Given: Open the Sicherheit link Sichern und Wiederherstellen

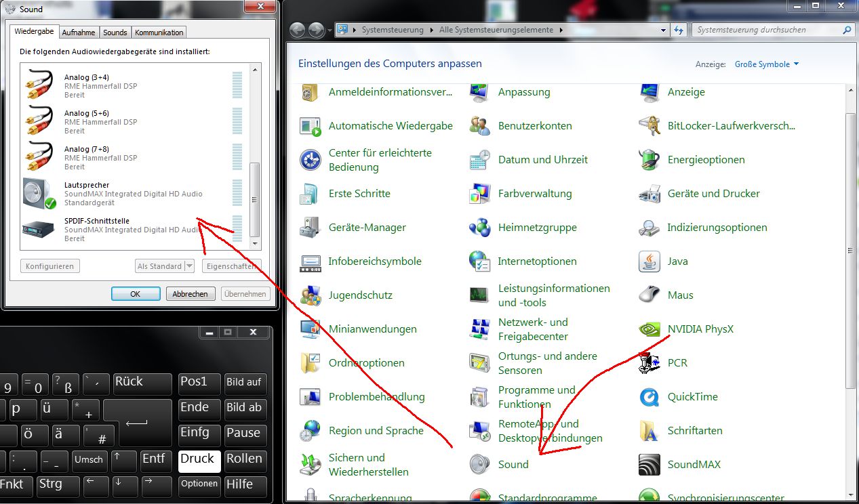Looking at the screenshot, I should pos(368,465).
